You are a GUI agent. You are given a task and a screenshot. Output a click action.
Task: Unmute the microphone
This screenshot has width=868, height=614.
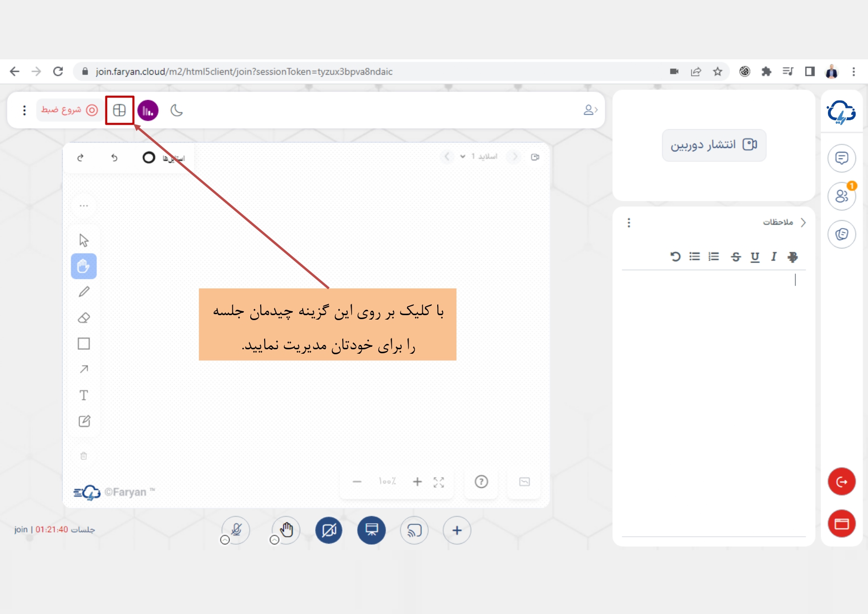click(x=236, y=530)
